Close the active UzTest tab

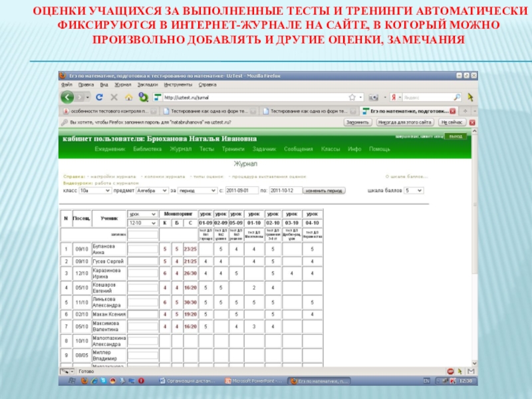pos(452,111)
